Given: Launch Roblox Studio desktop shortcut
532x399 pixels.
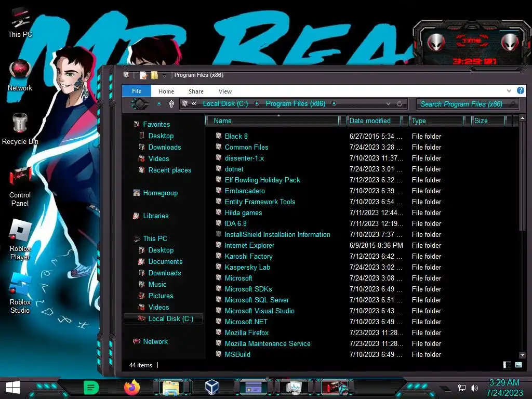Looking at the screenshot, I should (20, 294).
